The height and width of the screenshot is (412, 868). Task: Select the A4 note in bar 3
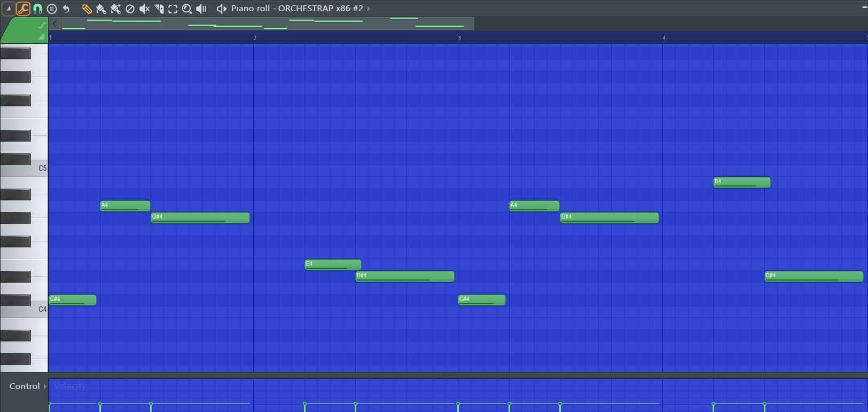[x=535, y=206]
